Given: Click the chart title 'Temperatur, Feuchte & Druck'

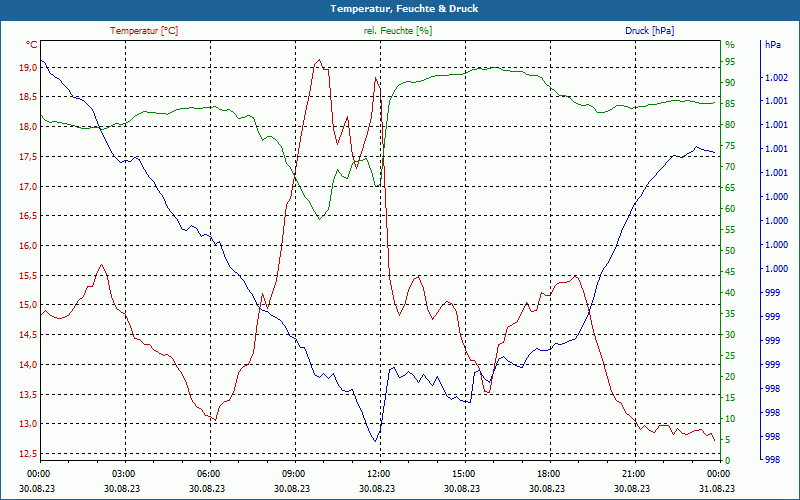Looking at the screenshot, I should click(x=404, y=9).
